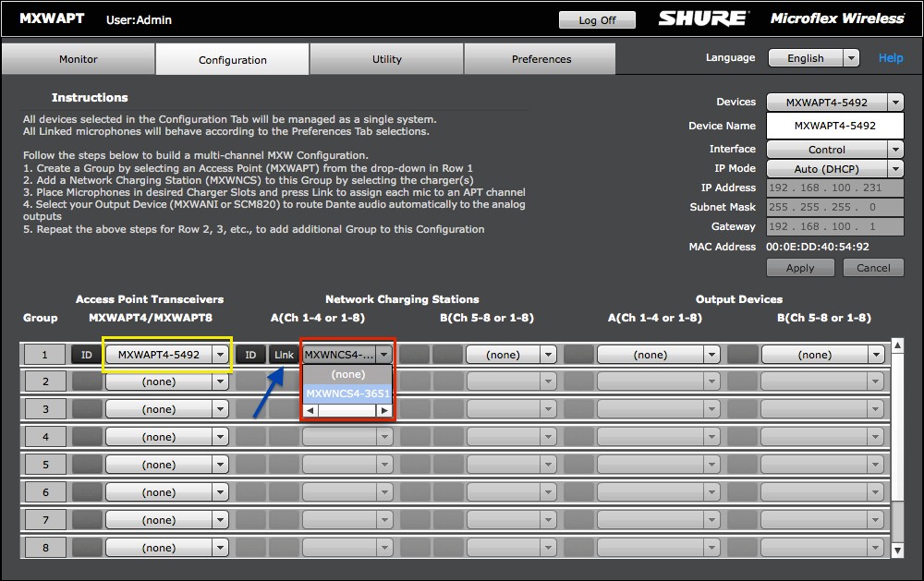Click the Microflex Wireless title
924x581 pixels.
(837, 18)
